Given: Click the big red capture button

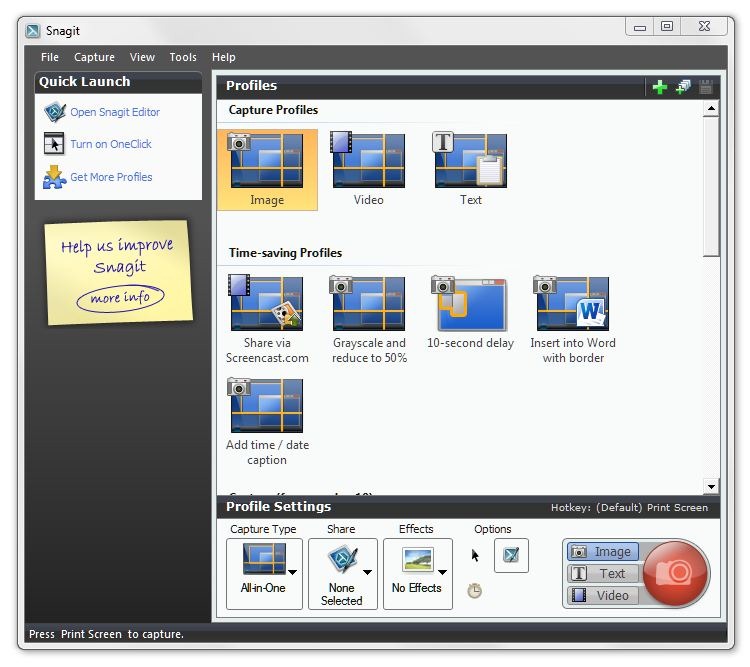Looking at the screenshot, I should coord(675,573).
